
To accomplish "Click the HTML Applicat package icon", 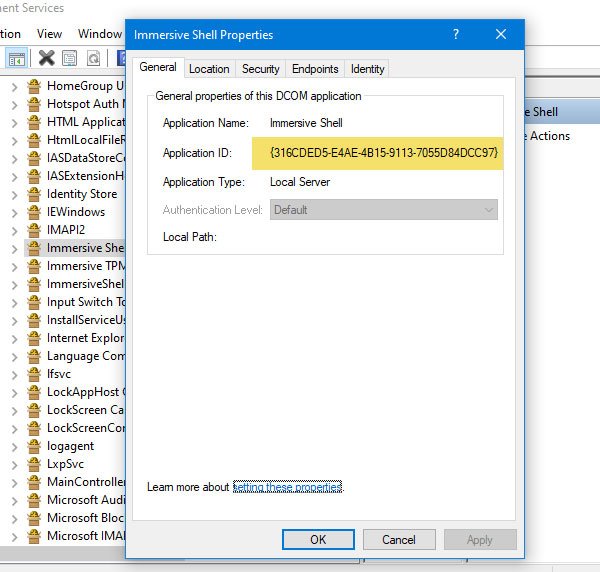I will point(34,122).
